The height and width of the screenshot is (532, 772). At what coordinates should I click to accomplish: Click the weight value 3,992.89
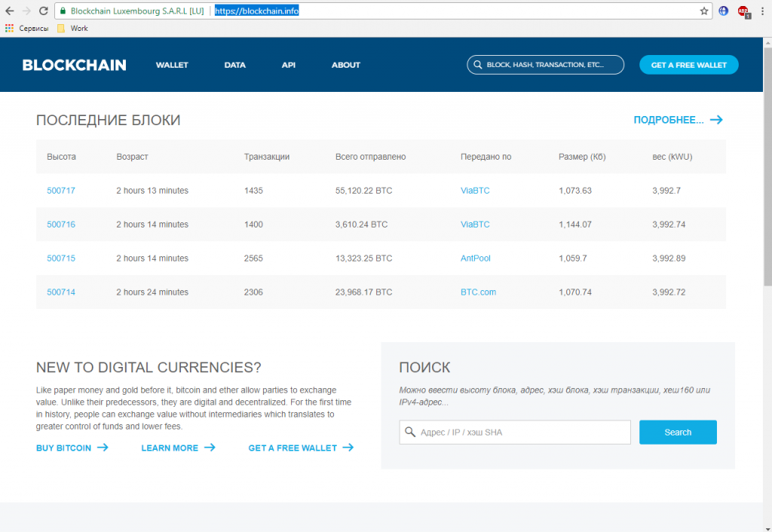click(669, 258)
